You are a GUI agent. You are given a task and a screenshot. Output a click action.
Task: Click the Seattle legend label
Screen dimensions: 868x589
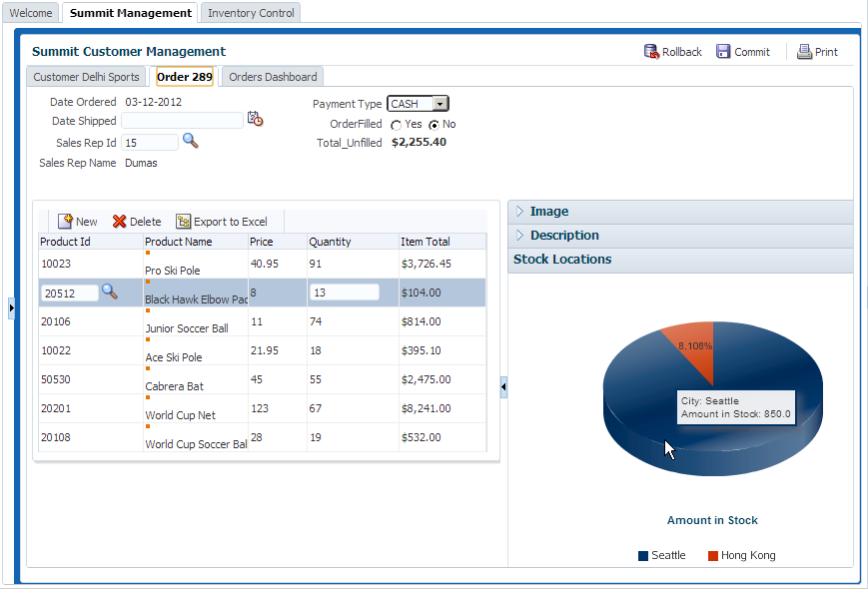pos(668,555)
